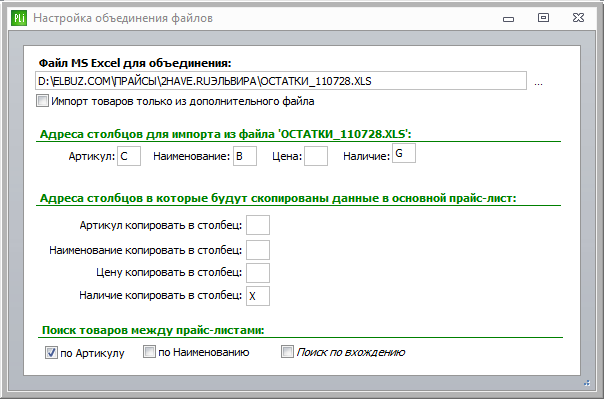Click the 'Поиск товаров между прайс-листами:' heading
The width and height of the screenshot is (604, 399).
click(153, 330)
